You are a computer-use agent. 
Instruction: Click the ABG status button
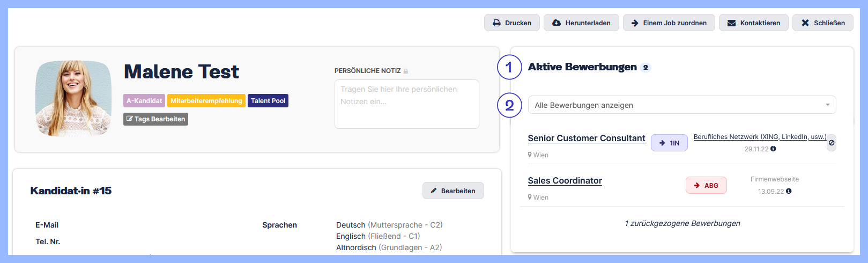(x=706, y=185)
